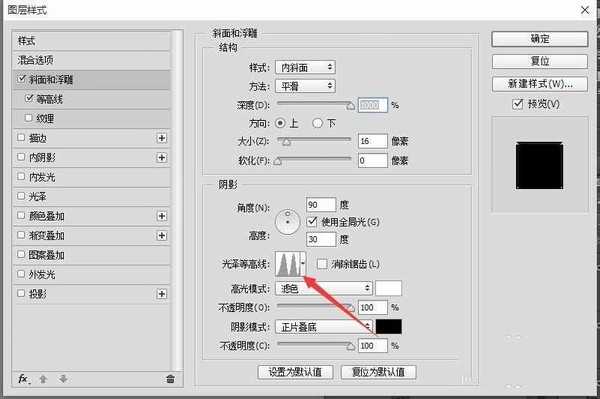600x399 pixels.
Task: Click the 深度 percent input field
Action: tap(373, 105)
